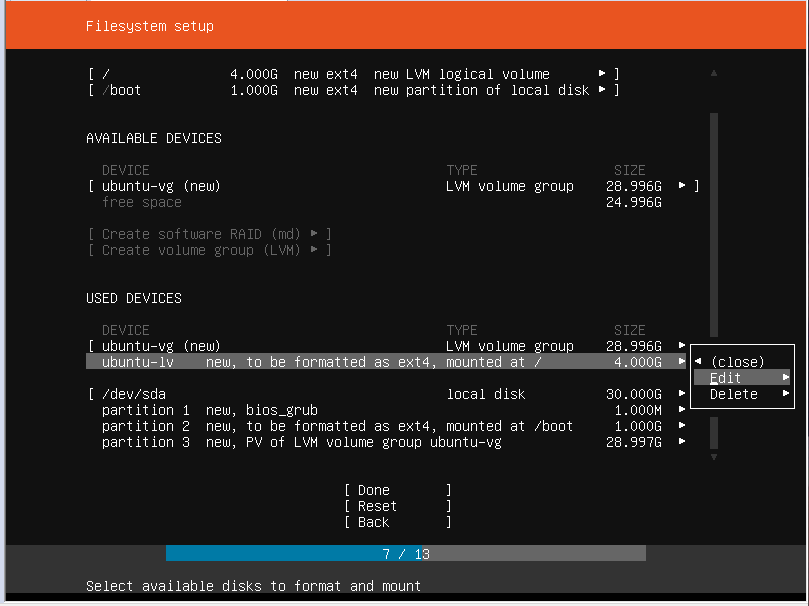Click the AVAILABLE DEVICES heading
The height and width of the screenshot is (606, 809).
pyautogui.click(x=154, y=138)
